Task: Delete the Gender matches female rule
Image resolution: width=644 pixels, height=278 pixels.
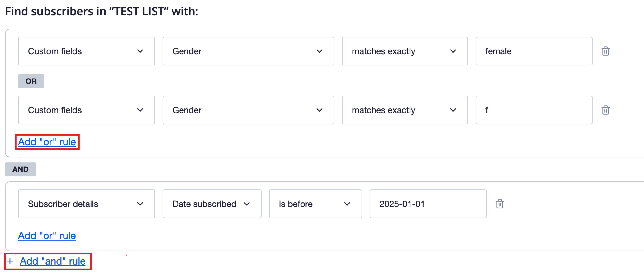Action: coord(606,51)
